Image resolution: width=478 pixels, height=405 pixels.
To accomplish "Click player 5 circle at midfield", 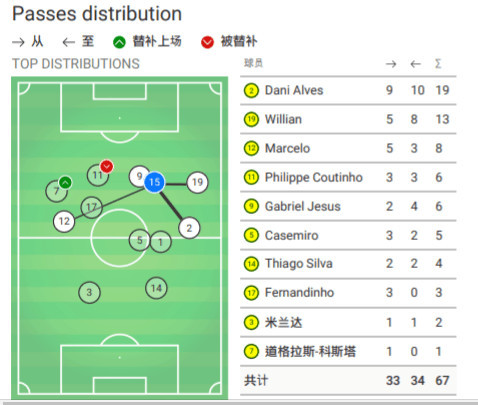I will click(139, 240).
